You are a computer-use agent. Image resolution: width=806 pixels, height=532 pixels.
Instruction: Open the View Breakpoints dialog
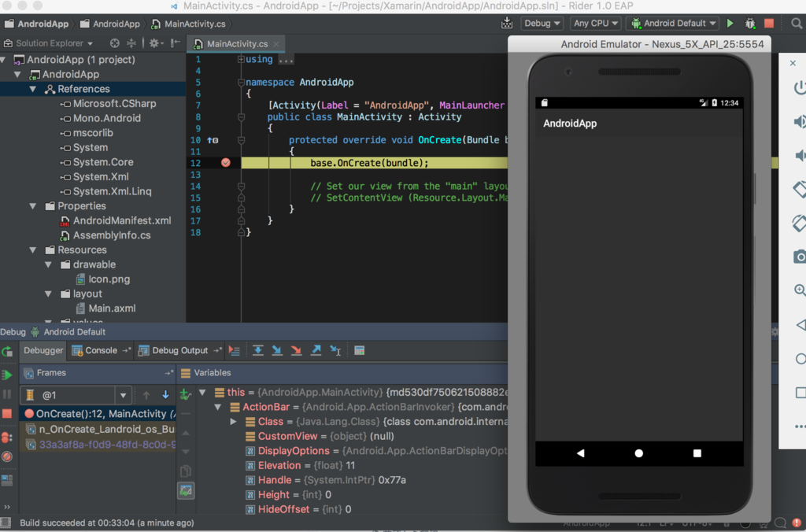pyautogui.click(x=7, y=438)
